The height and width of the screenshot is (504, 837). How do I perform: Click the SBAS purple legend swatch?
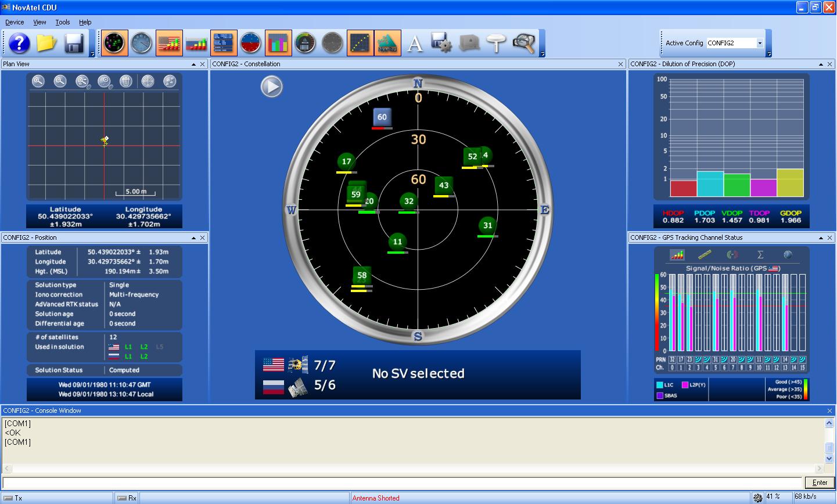pyautogui.click(x=660, y=396)
